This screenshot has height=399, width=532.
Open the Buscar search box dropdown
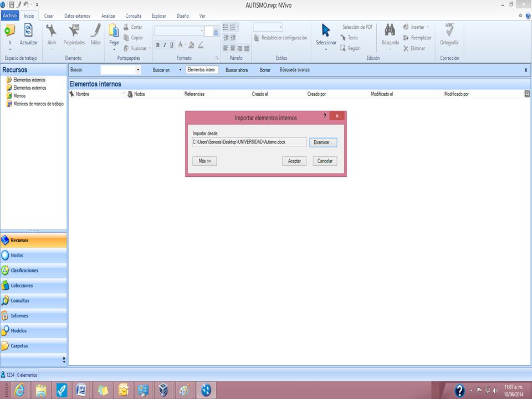coord(138,70)
